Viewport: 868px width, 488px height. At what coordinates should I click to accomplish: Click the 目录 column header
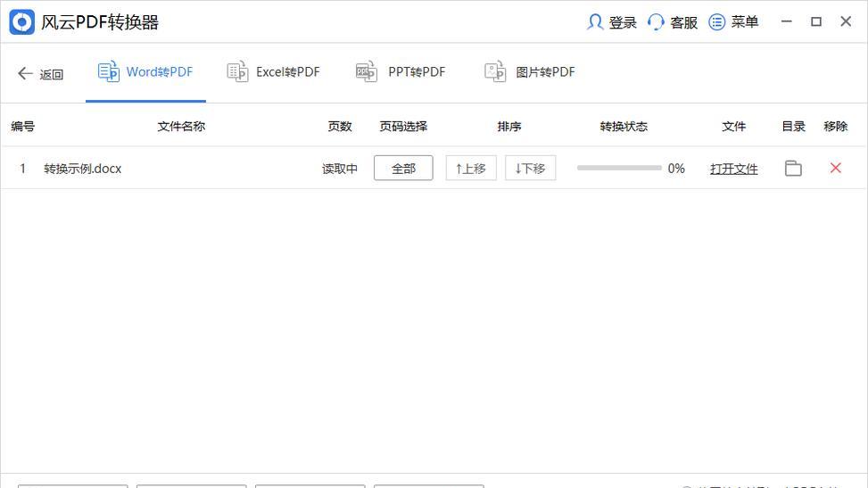click(x=793, y=127)
